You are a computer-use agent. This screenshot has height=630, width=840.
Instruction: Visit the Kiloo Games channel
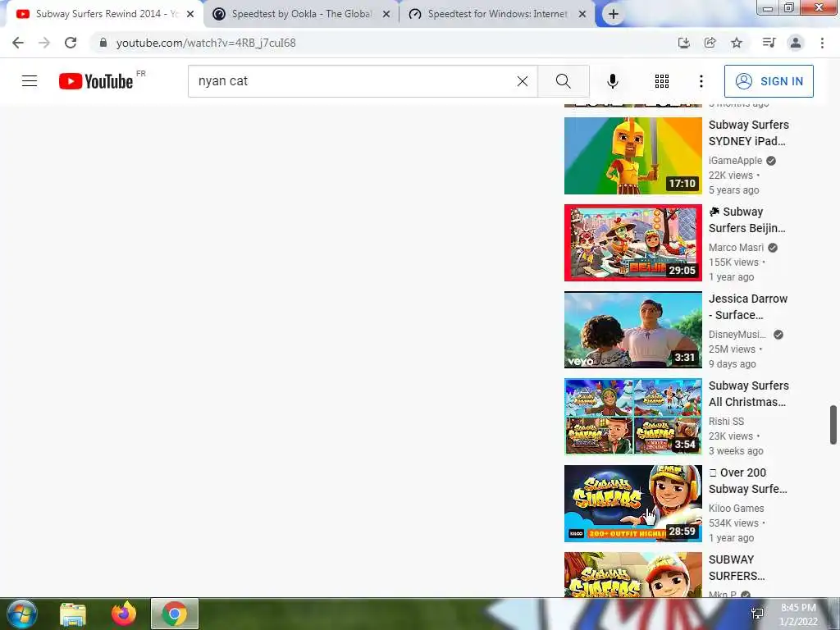pos(736,508)
